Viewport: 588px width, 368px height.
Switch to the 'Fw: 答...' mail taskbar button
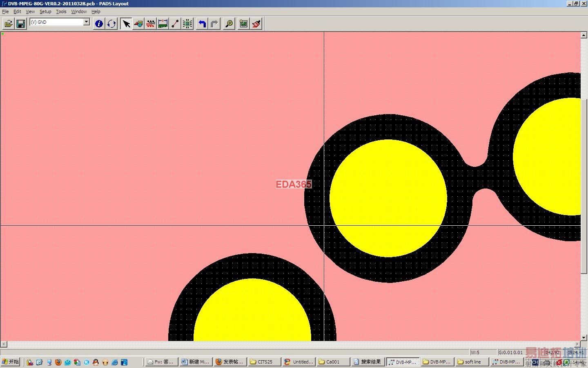point(161,362)
